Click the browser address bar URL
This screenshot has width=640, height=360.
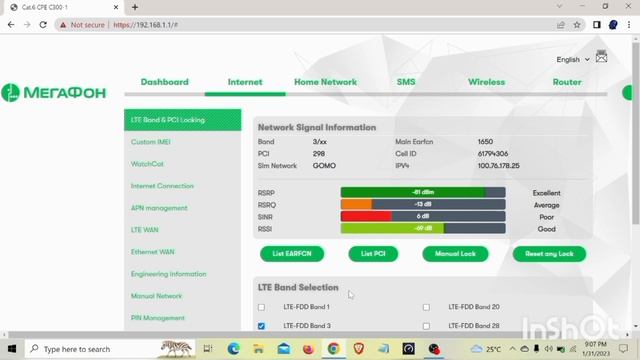point(145,25)
